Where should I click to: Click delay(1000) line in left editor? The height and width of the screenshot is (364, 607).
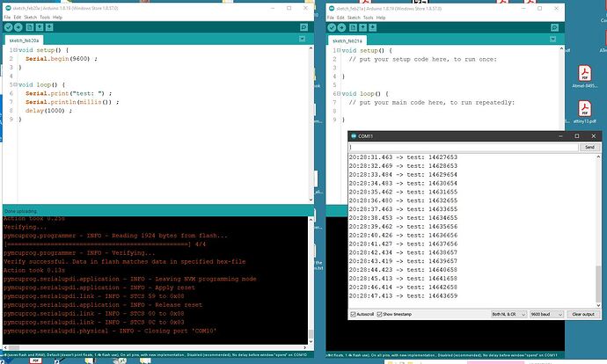click(x=48, y=111)
